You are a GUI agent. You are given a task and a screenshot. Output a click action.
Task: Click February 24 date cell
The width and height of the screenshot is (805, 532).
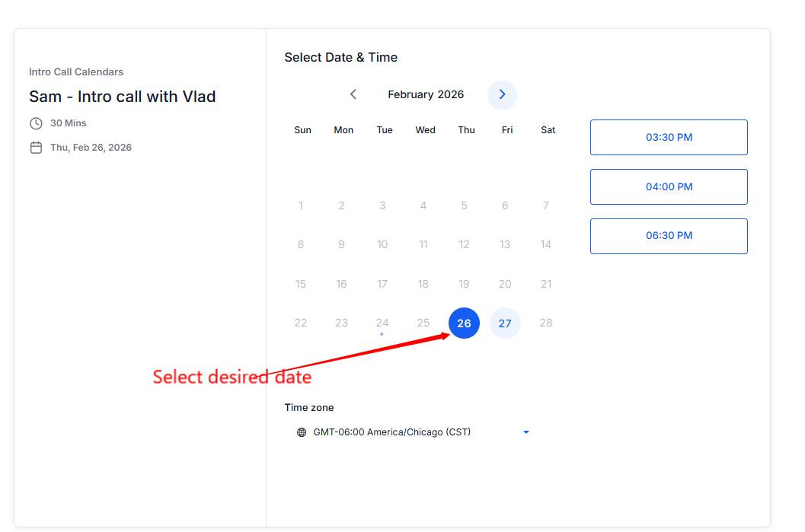coord(382,323)
